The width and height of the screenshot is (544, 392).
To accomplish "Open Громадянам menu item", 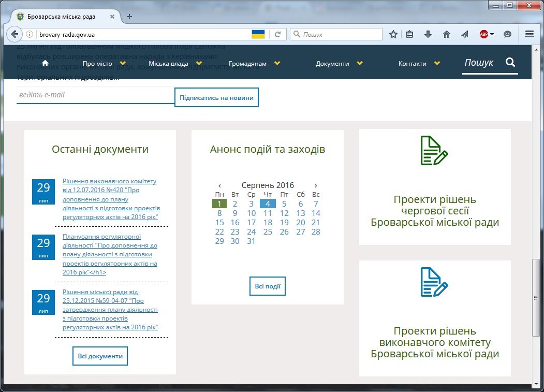I will click(248, 64).
